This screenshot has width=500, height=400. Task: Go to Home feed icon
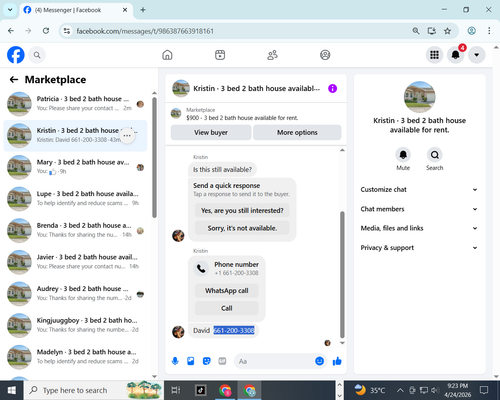[x=167, y=55]
